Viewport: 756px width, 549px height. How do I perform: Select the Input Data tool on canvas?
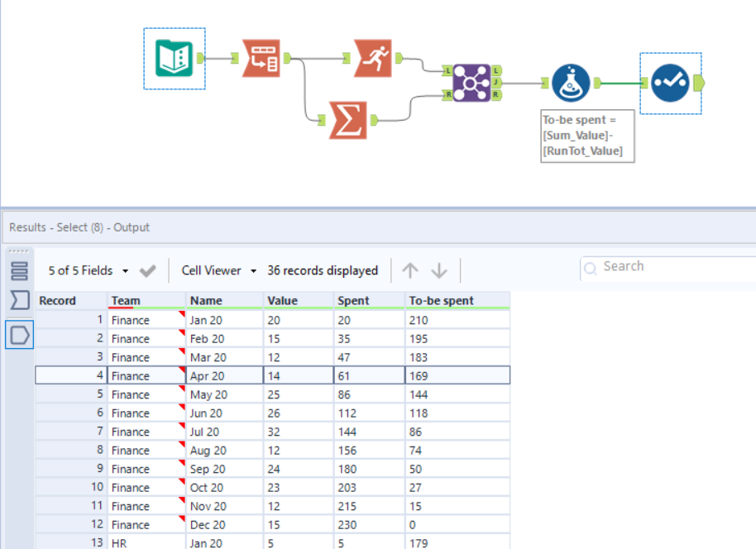pos(174,59)
